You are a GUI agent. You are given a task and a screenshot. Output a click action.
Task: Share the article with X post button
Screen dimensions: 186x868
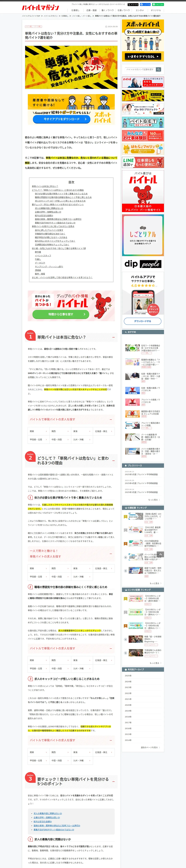pos(133,5)
